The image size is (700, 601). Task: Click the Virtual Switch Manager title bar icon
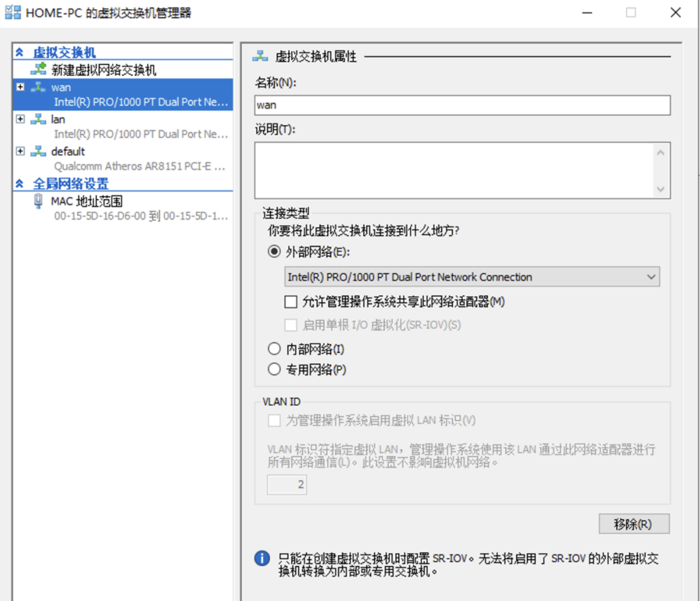coord(13,12)
